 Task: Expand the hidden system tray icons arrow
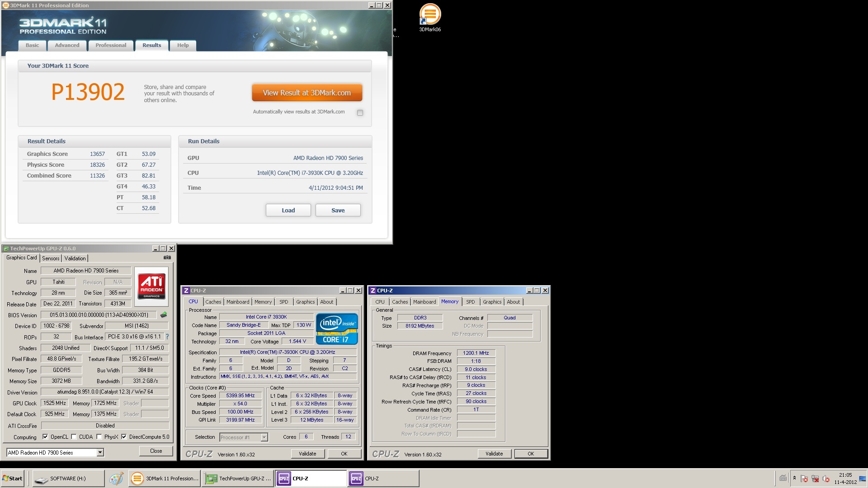click(794, 478)
